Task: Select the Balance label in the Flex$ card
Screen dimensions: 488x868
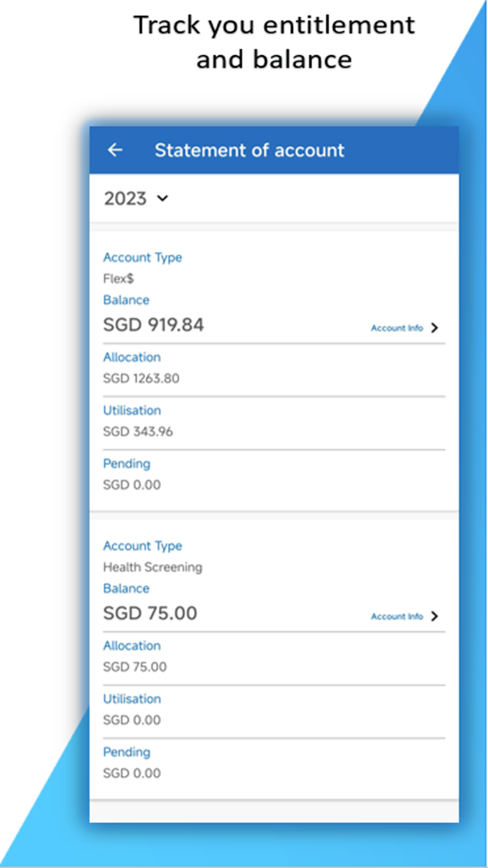Action: click(x=126, y=300)
